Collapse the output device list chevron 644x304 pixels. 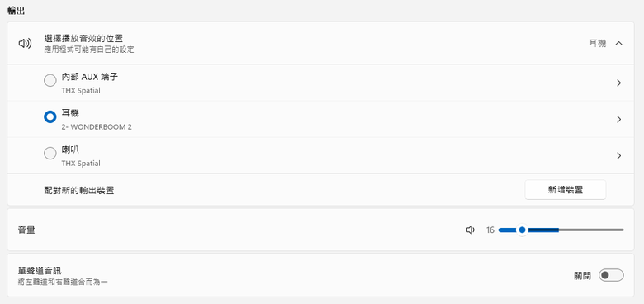coord(619,43)
